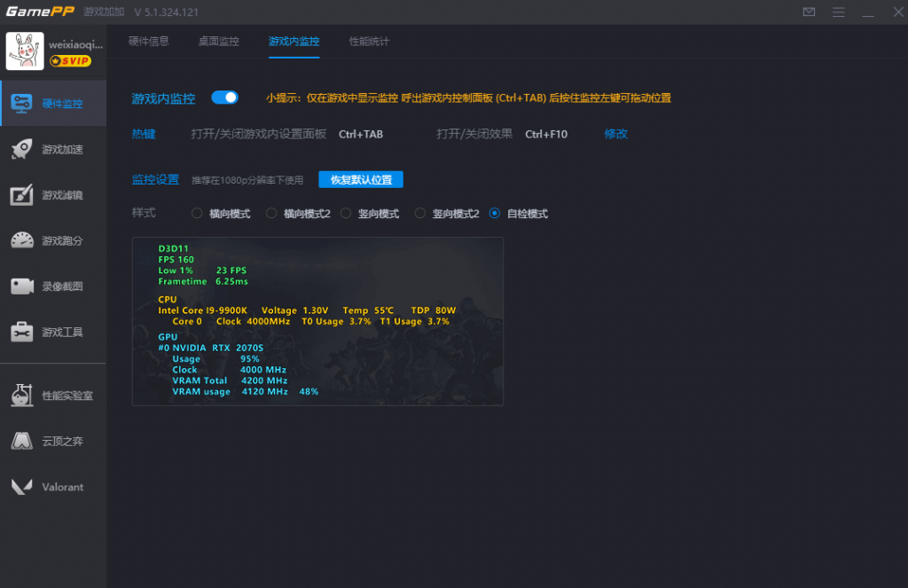908x588 pixels.
Task: Click the rabbit user avatar
Action: (25, 51)
